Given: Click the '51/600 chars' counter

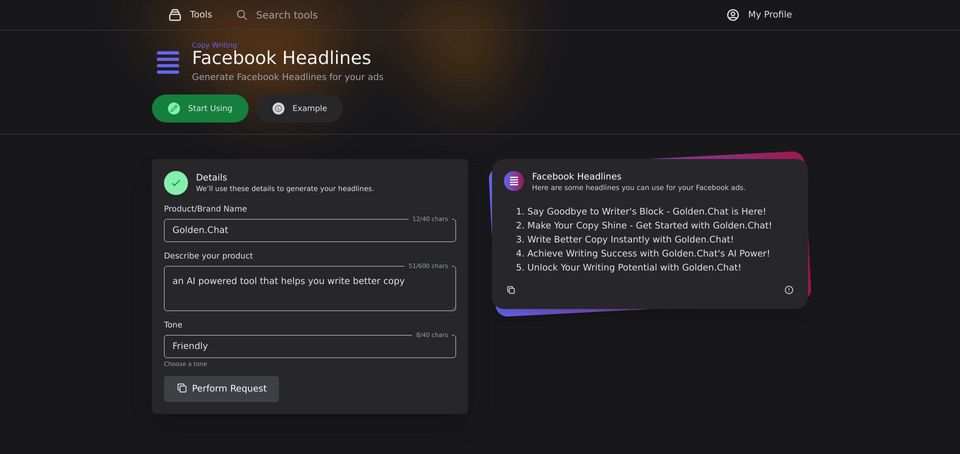Looking at the screenshot, I should (428, 266).
